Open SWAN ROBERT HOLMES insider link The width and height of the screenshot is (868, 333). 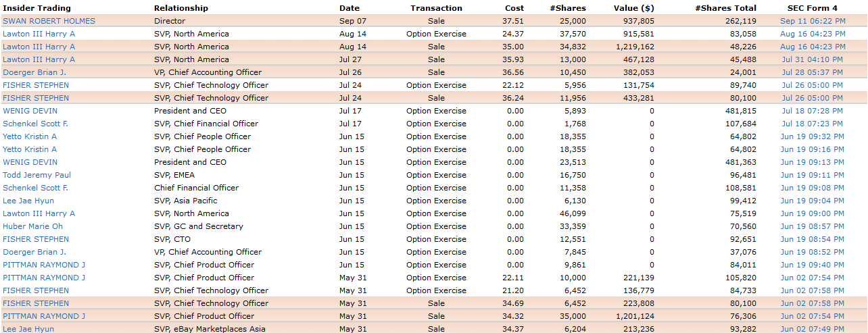tap(49, 21)
